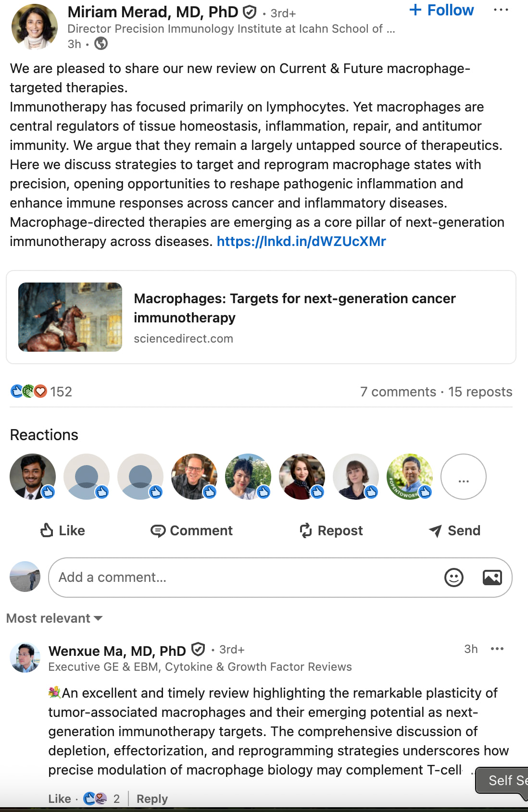Follow Miriam Merad

tap(441, 10)
